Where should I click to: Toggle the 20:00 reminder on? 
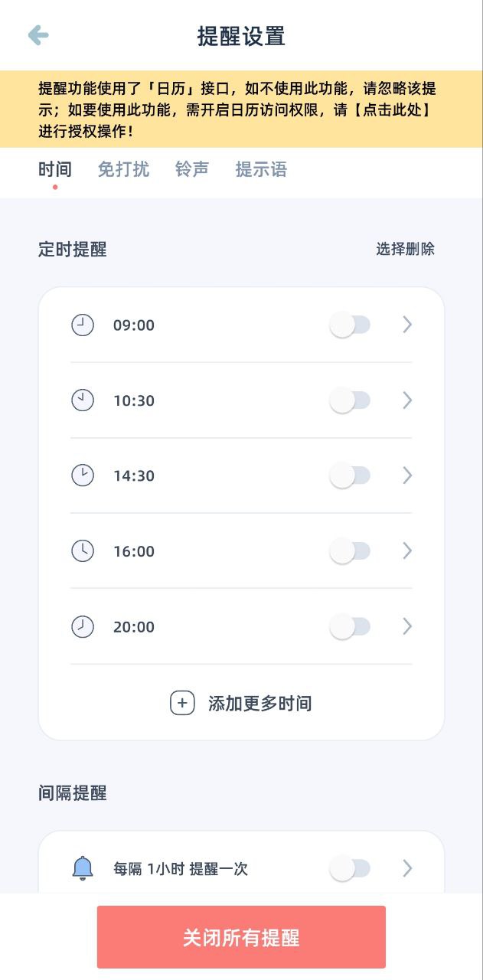coord(350,627)
